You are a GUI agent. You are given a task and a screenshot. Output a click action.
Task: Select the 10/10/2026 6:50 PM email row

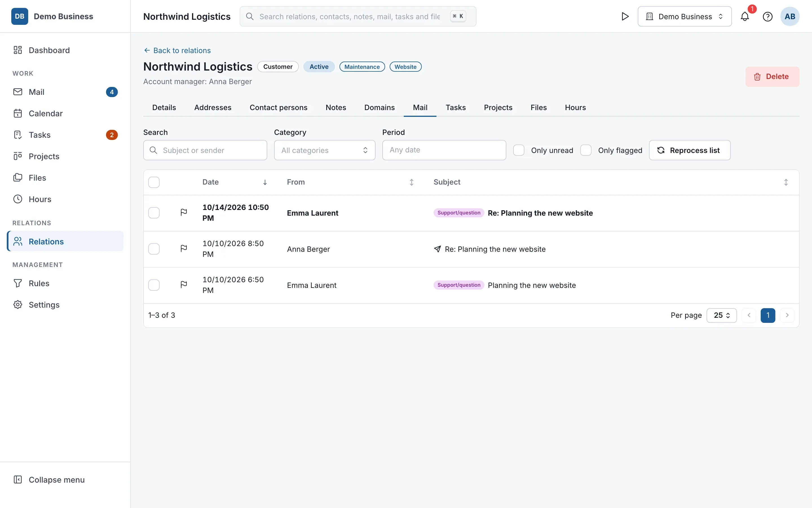[x=154, y=285]
